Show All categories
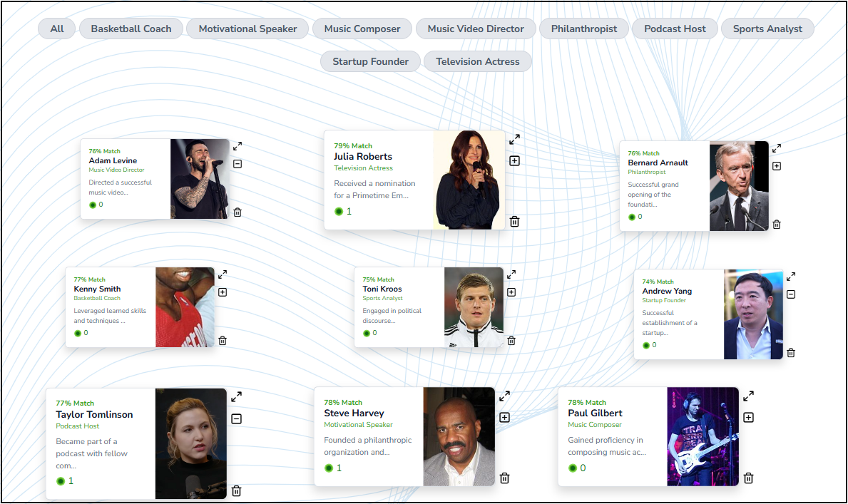Image resolution: width=848 pixels, height=504 pixels. point(57,29)
